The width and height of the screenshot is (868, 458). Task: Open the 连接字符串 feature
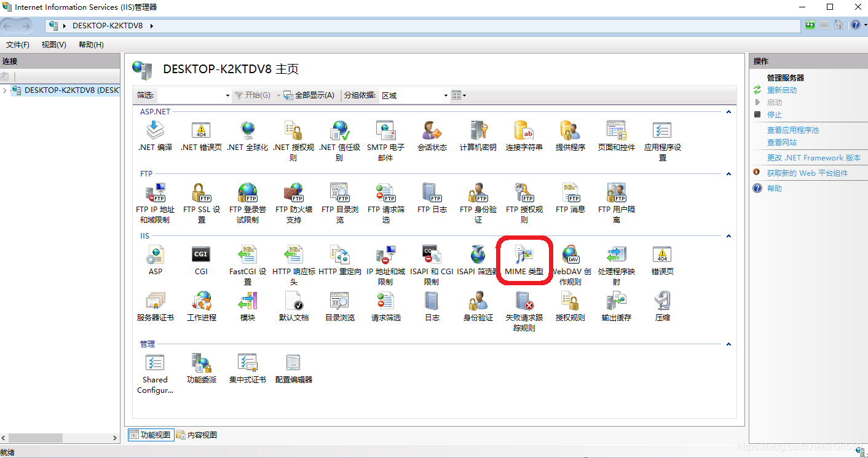[x=524, y=136]
